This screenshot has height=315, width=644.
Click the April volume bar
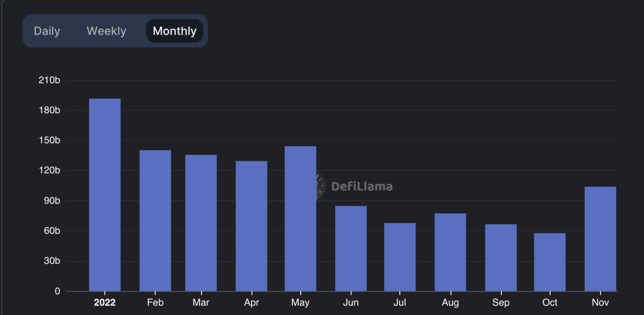(252, 226)
